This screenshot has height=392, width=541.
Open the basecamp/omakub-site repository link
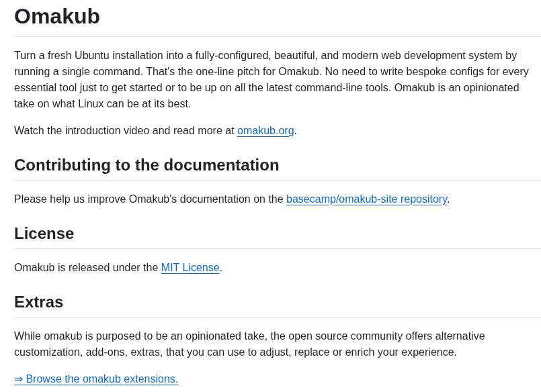pyautogui.click(x=366, y=199)
